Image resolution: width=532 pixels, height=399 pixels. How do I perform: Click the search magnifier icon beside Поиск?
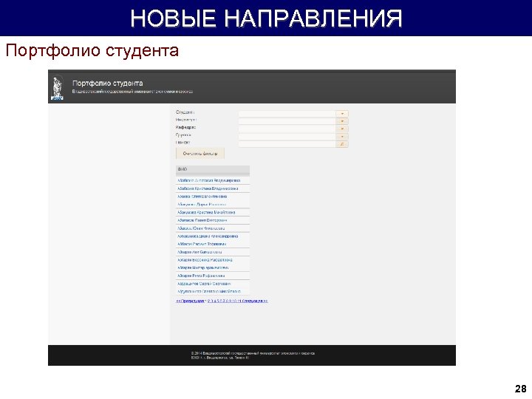point(342,144)
